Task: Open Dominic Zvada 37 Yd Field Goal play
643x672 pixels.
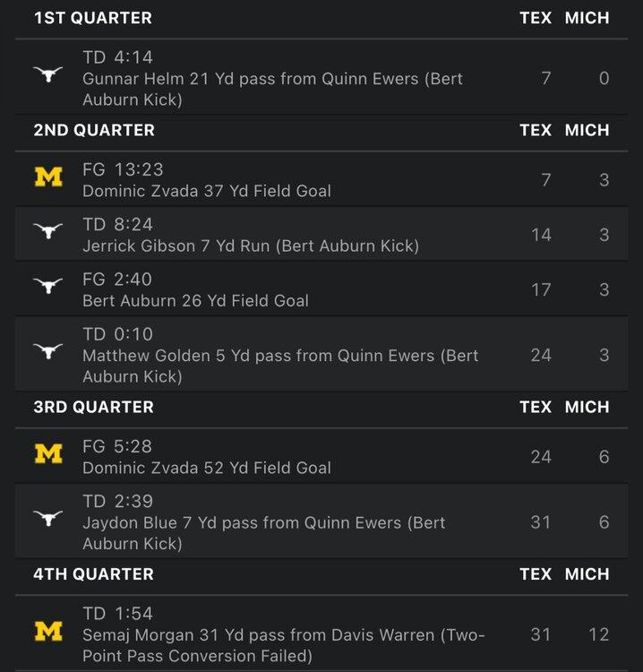Action: pyautogui.click(x=207, y=191)
